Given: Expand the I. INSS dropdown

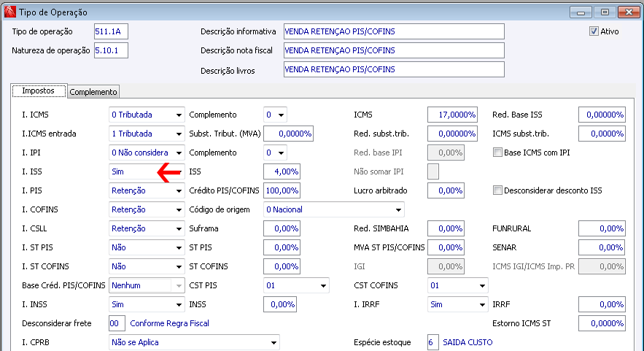Looking at the screenshot, I should (x=147, y=304).
